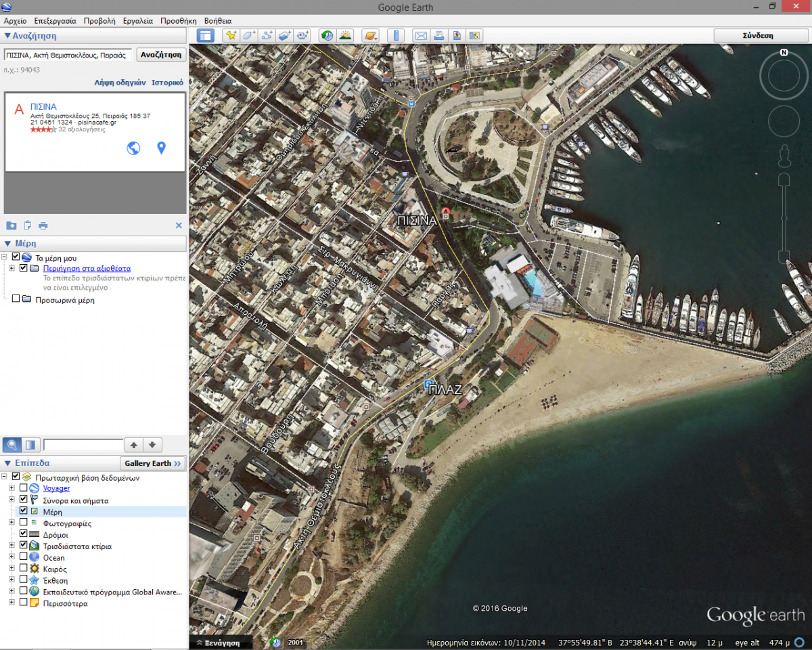Open the Προσθήκη menu
Viewport: 812px width, 650px height.
tap(178, 21)
